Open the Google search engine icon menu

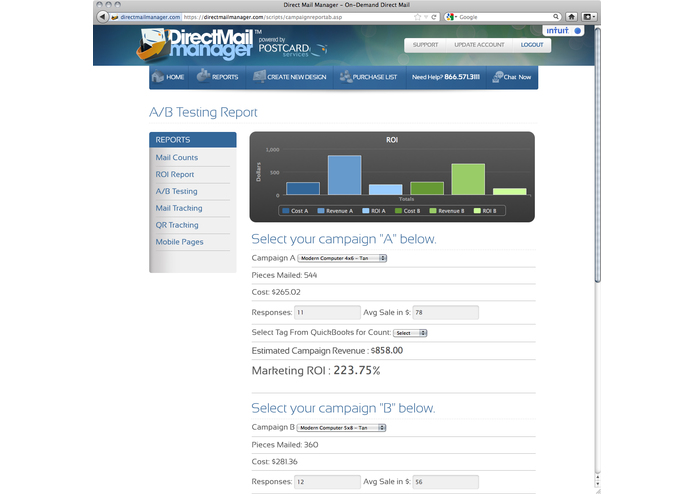451,17
